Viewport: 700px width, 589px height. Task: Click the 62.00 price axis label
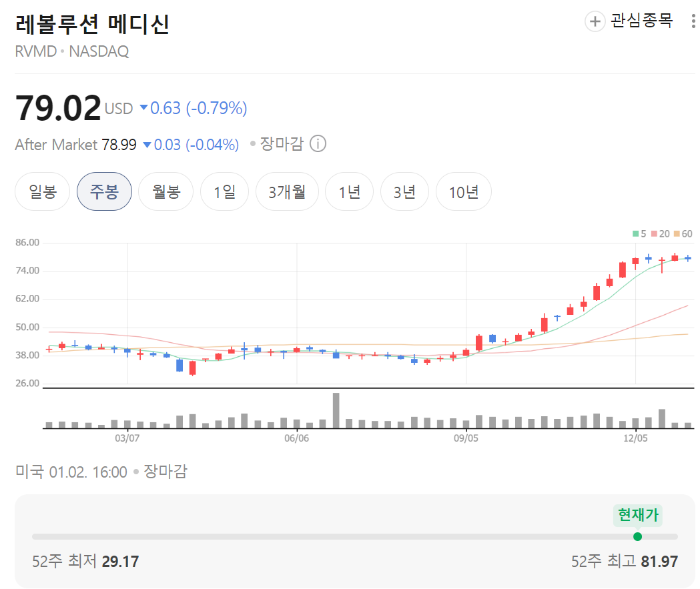[27, 299]
